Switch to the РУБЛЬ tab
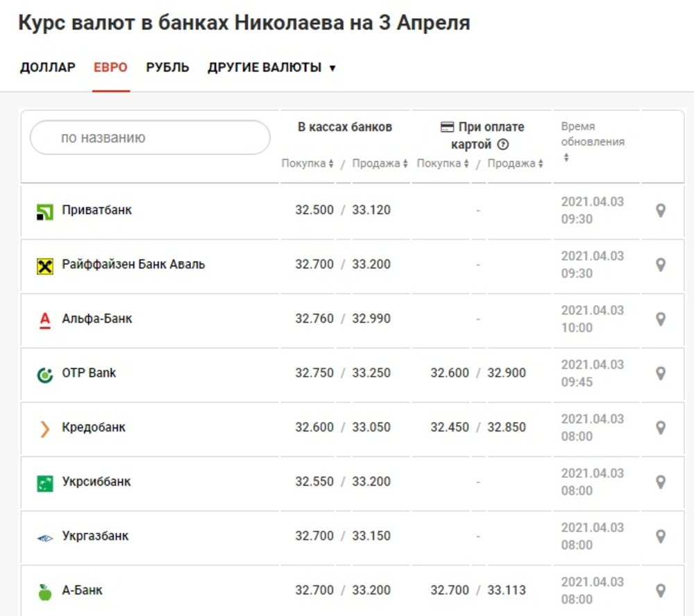The height and width of the screenshot is (616, 694). click(x=168, y=67)
